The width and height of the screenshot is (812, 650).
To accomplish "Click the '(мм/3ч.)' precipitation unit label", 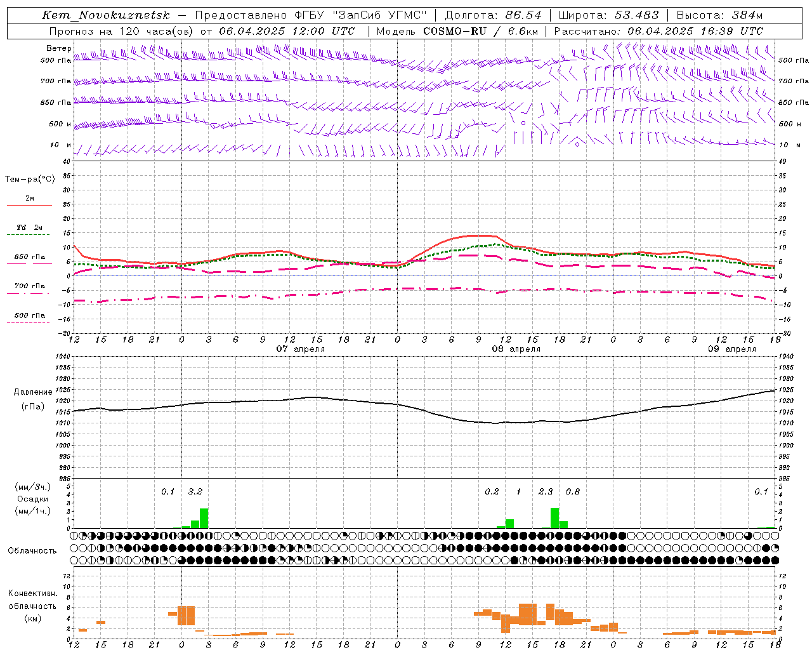I will click(33, 487).
